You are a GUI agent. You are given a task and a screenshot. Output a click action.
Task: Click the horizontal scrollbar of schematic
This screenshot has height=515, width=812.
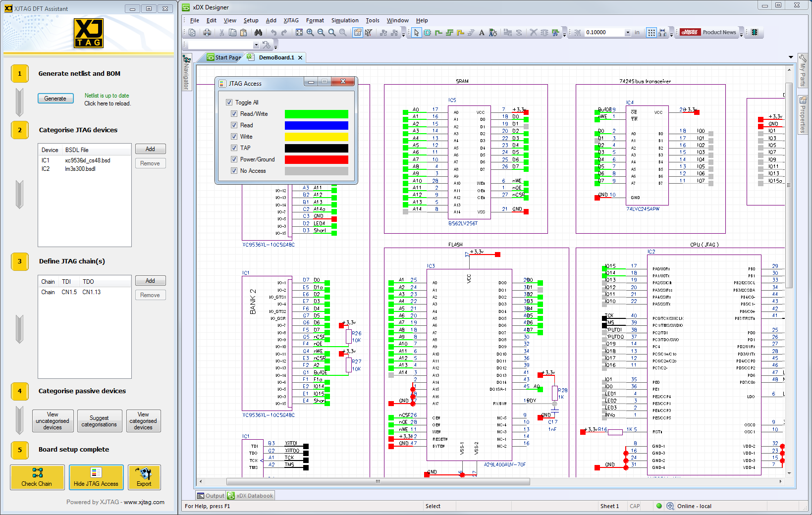click(x=378, y=481)
